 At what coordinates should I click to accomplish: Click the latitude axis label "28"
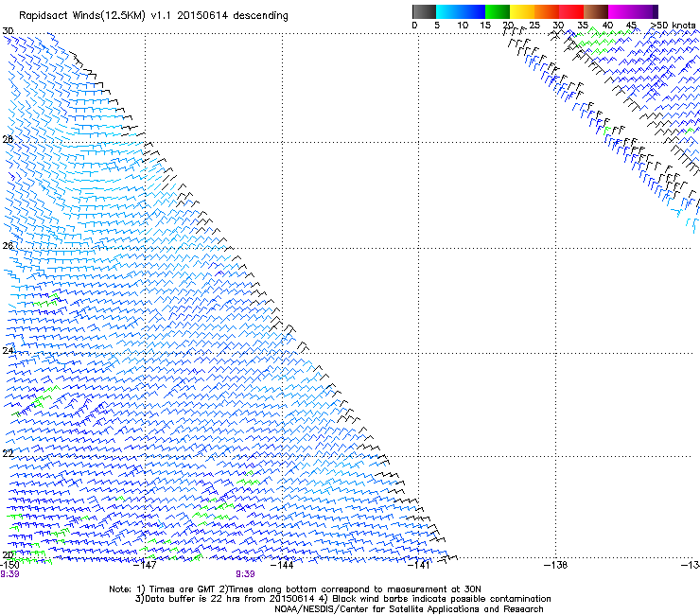point(8,139)
